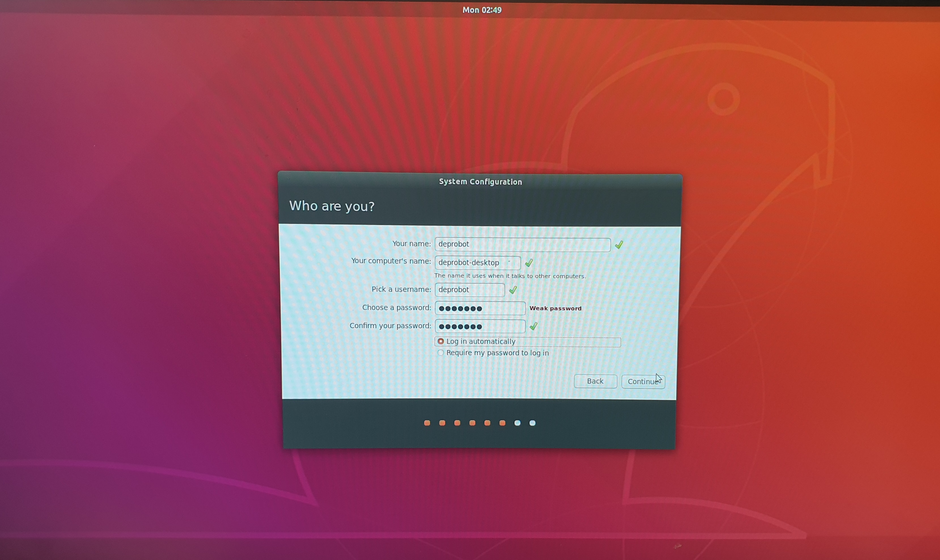Click the Pick a username field
This screenshot has width=940, height=560.
tap(469, 290)
